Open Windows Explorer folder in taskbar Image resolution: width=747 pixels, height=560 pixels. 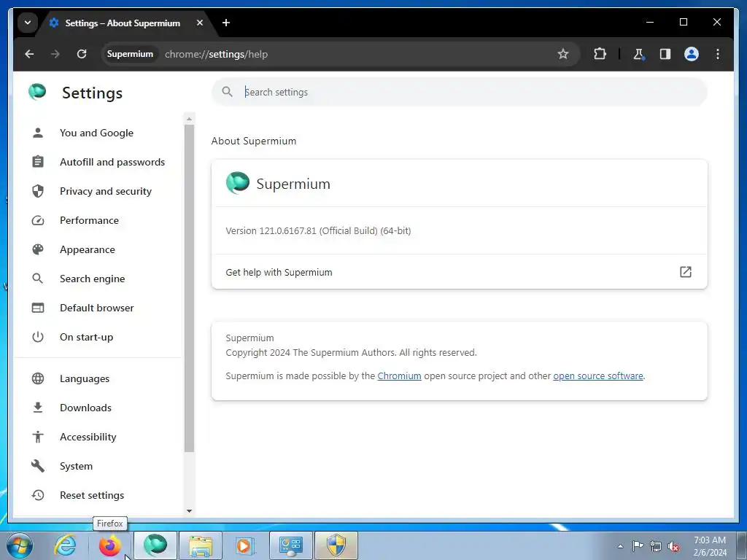(x=200, y=545)
